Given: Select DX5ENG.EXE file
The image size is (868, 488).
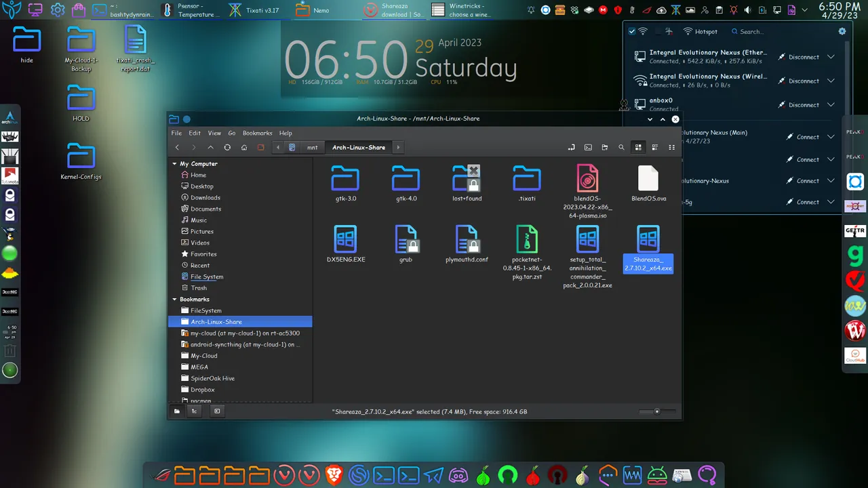Looking at the screenshot, I should click(x=346, y=245).
